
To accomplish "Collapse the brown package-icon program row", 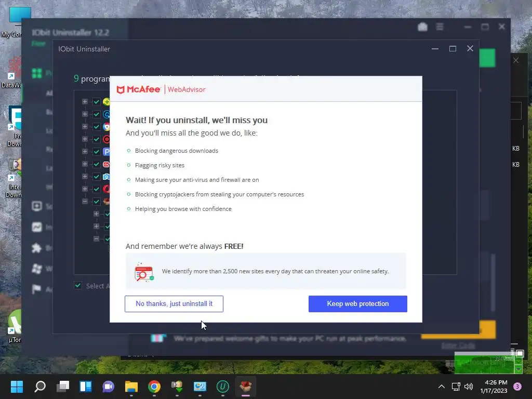I will 85,201.
